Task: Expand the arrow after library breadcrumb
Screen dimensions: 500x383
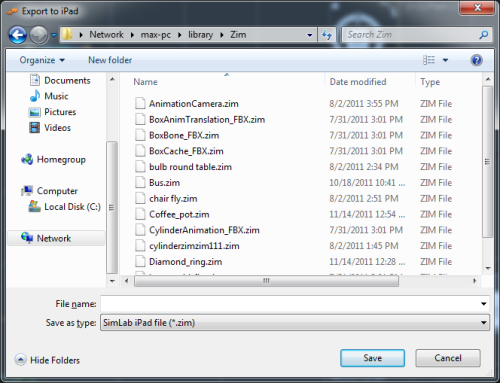Action: (222, 35)
